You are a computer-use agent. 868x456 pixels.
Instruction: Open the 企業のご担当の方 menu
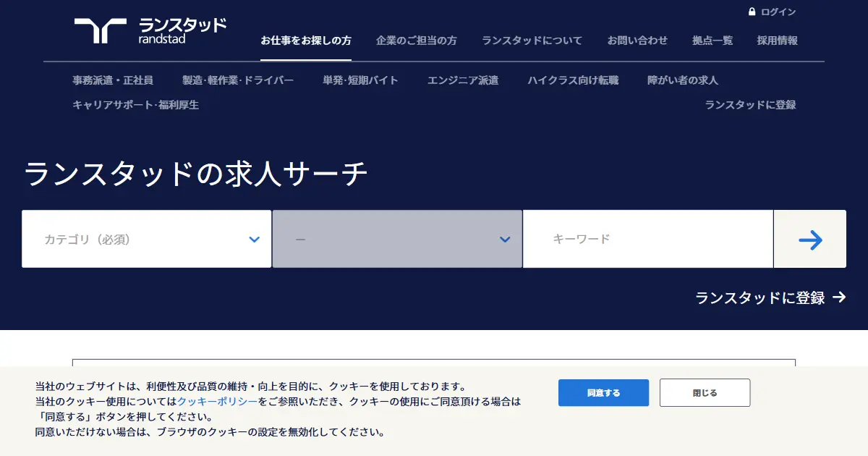coord(417,41)
